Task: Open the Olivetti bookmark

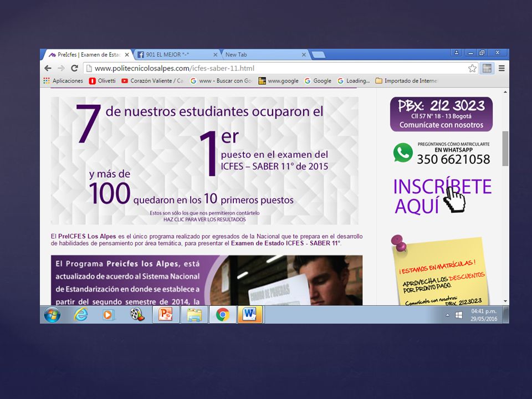Action: 102,81
